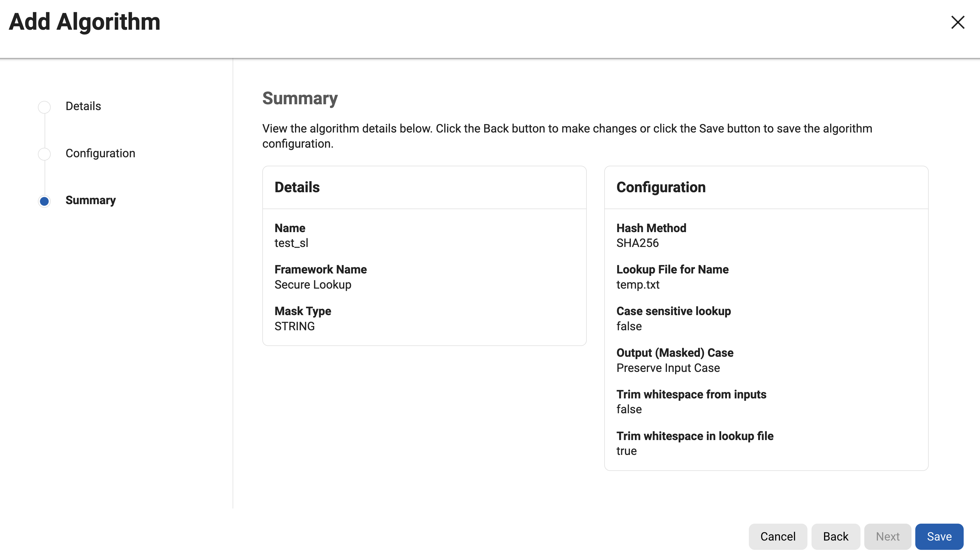Screen dimensions: 980x558
Task: Go to the Details step label
Action: click(x=83, y=106)
